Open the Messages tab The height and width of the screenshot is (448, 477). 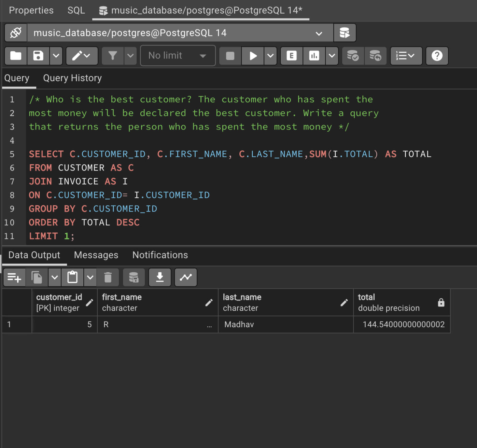coord(96,255)
